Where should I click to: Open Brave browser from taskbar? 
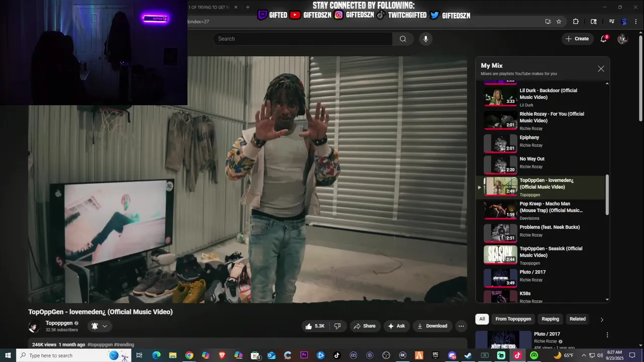point(222,355)
